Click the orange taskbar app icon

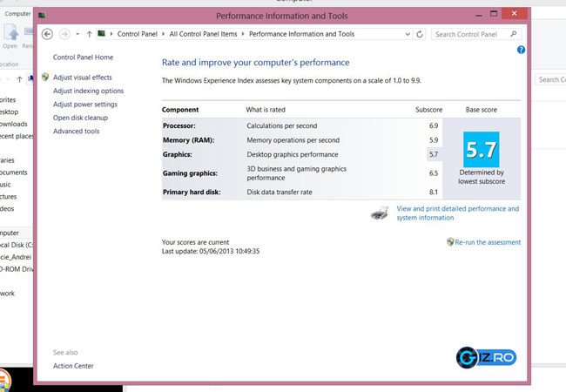4,382
